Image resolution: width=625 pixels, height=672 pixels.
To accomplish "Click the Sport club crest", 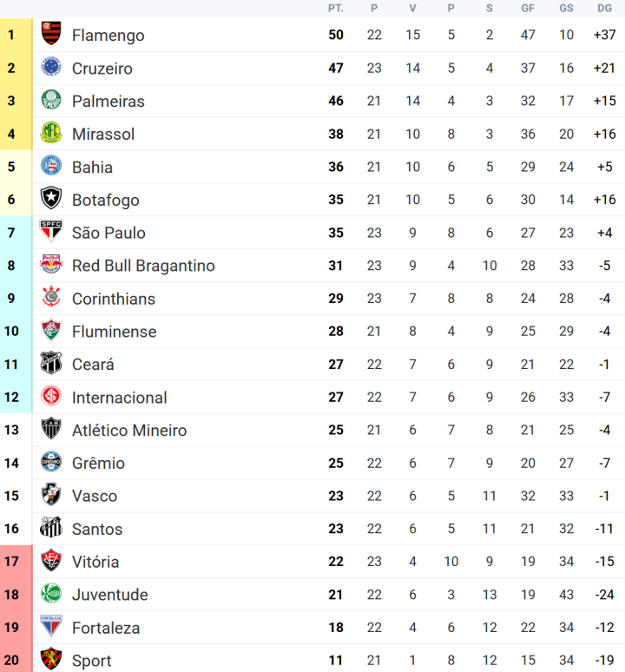I will (x=51, y=661).
